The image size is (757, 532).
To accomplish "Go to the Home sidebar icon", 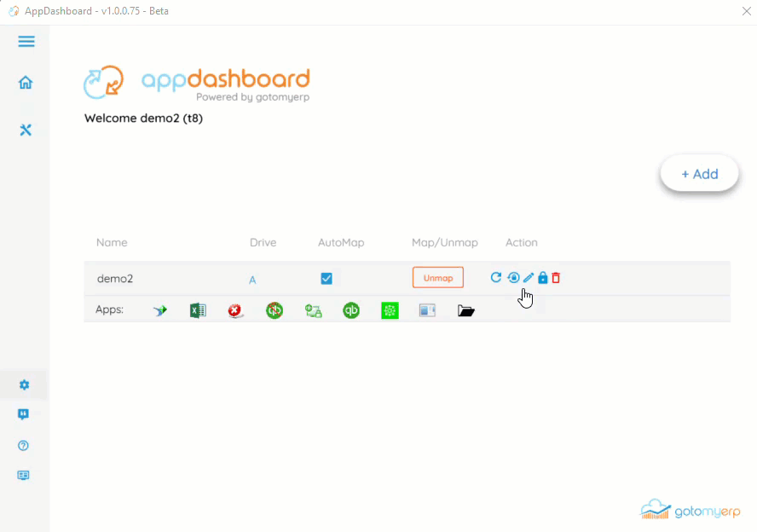I will tap(26, 83).
